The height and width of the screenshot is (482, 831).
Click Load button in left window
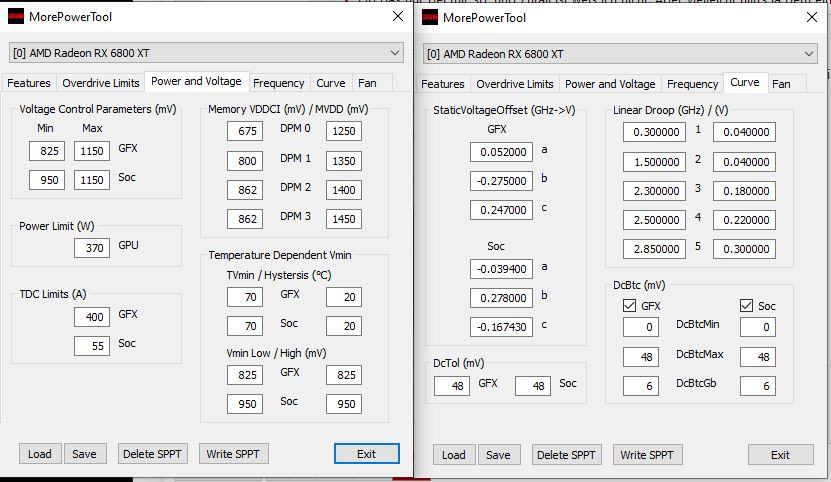tap(40, 454)
